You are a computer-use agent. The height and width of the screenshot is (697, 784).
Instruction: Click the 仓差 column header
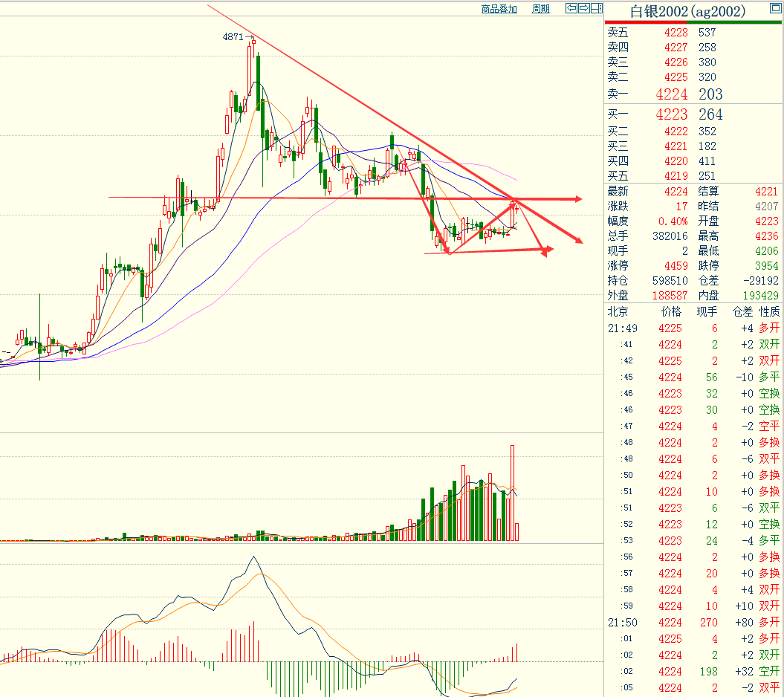tap(743, 311)
